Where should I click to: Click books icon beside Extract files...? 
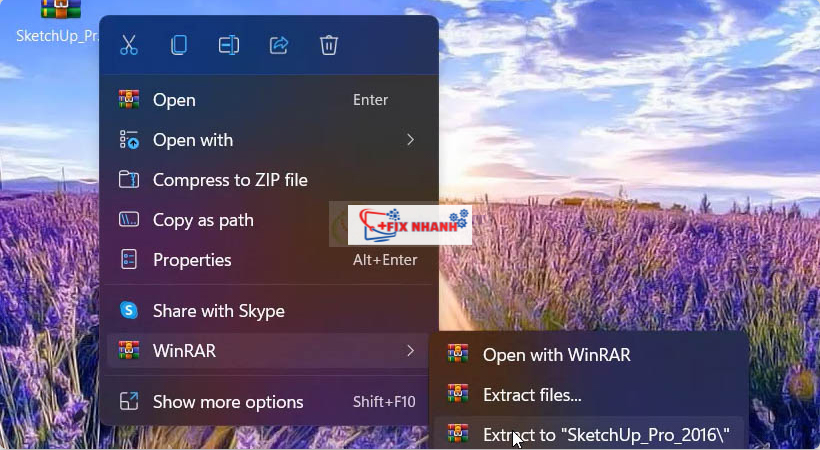point(458,393)
